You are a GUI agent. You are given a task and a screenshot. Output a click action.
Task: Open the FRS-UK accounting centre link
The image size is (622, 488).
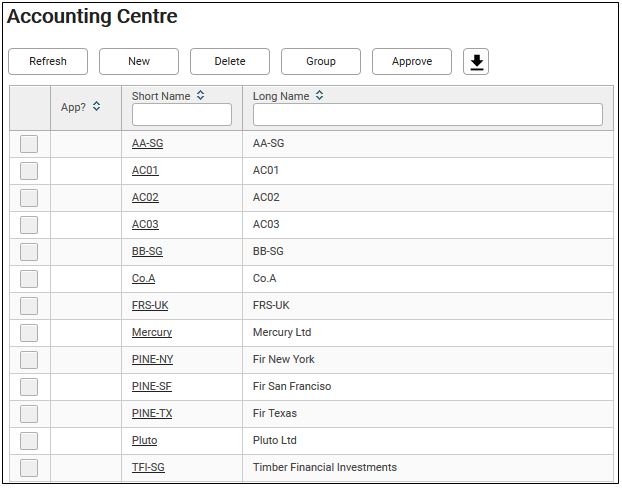[x=150, y=306]
